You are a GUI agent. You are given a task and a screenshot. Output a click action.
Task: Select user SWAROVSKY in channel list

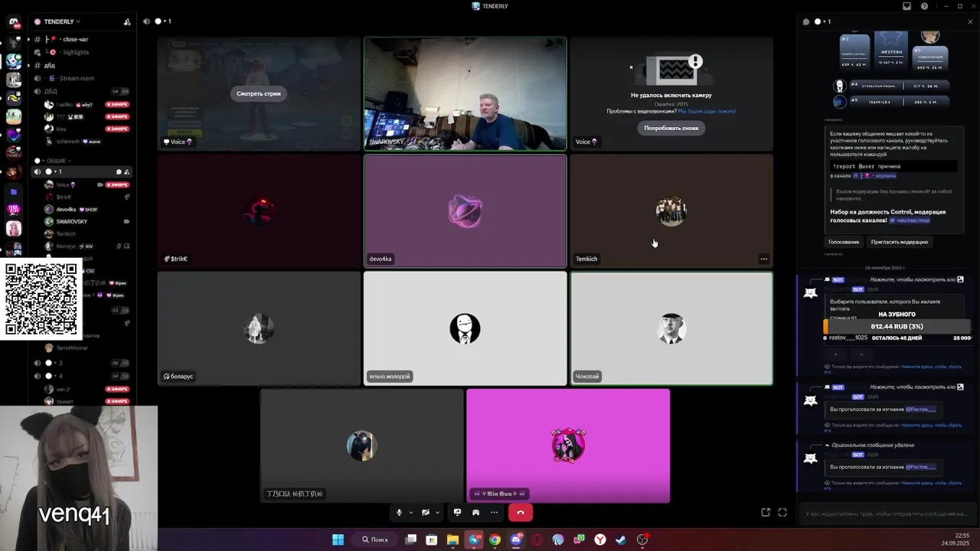point(71,221)
